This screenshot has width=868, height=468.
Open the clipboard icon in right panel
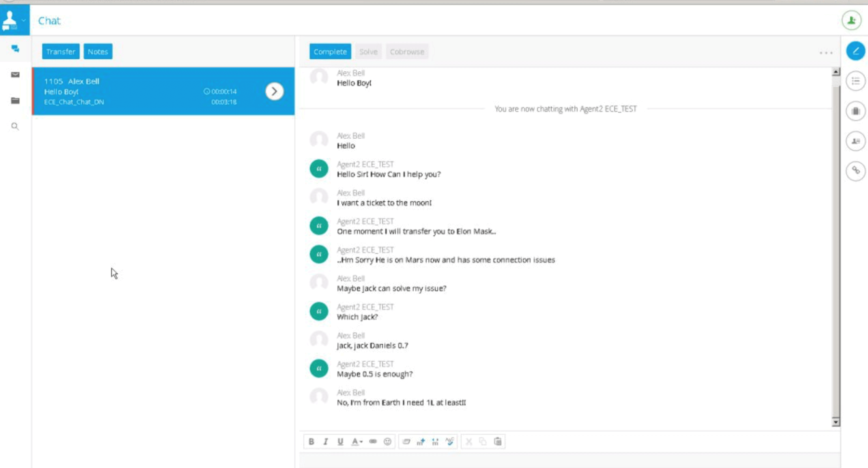click(x=855, y=111)
